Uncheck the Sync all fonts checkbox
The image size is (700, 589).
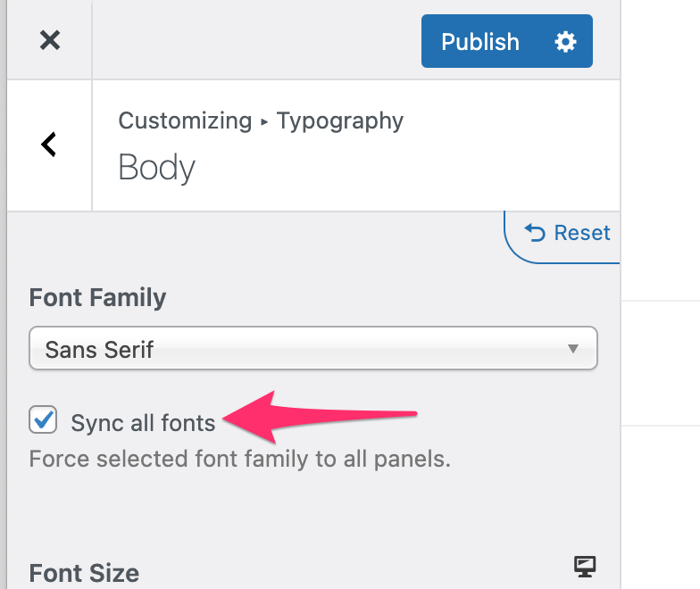pos(43,419)
